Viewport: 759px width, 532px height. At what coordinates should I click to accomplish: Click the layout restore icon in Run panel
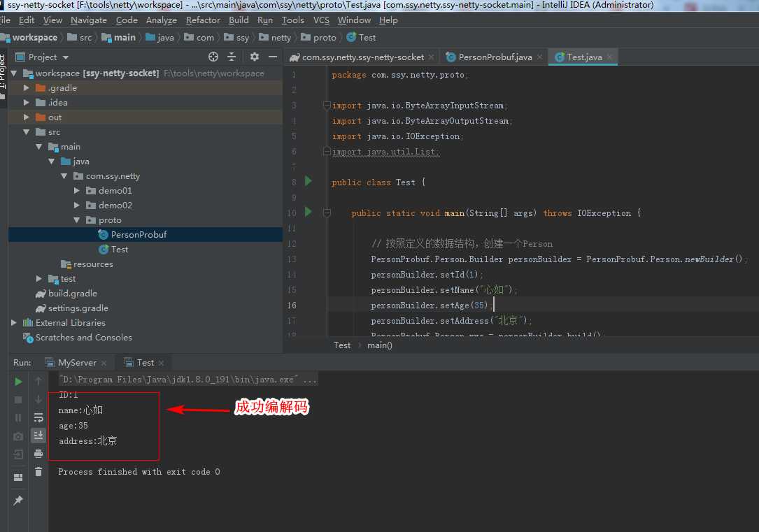pyautogui.click(x=18, y=477)
